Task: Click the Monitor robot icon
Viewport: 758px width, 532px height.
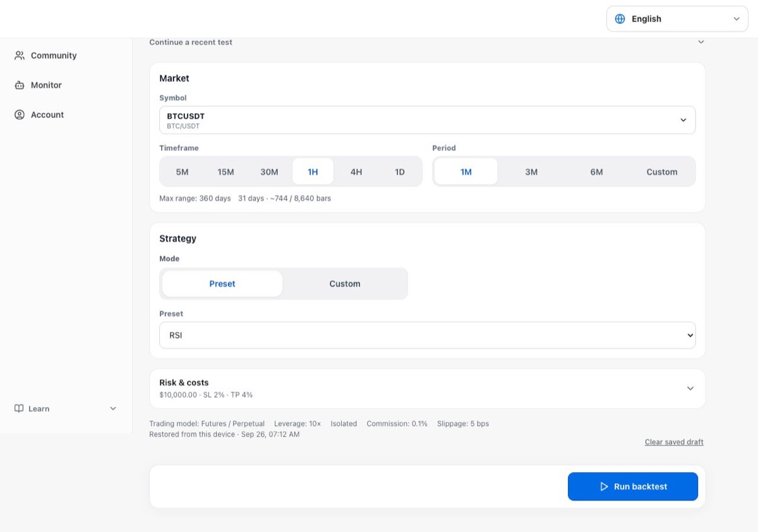Action: [x=20, y=85]
